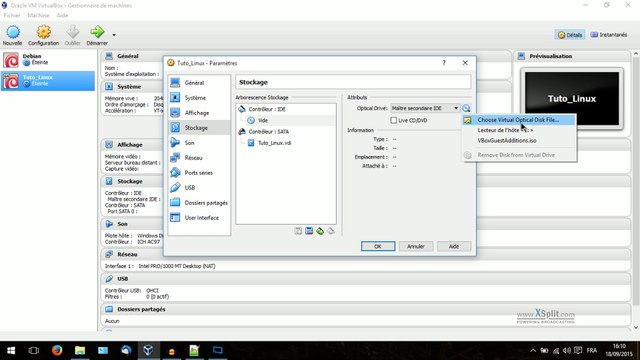Click the Oublier toolbar icon

pos(73,35)
